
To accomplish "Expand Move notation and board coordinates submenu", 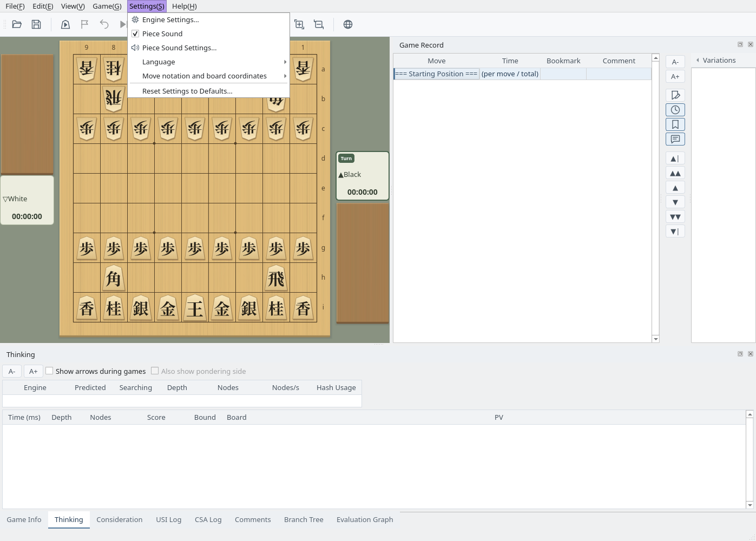I will 208,76.
